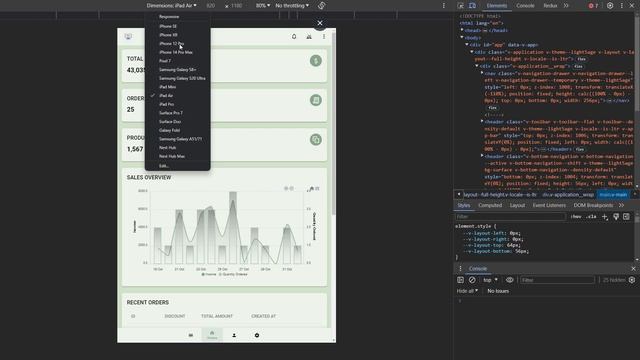640x360 pixels.
Task: Toggle computed styles sidebar icon
Action: 626,217
